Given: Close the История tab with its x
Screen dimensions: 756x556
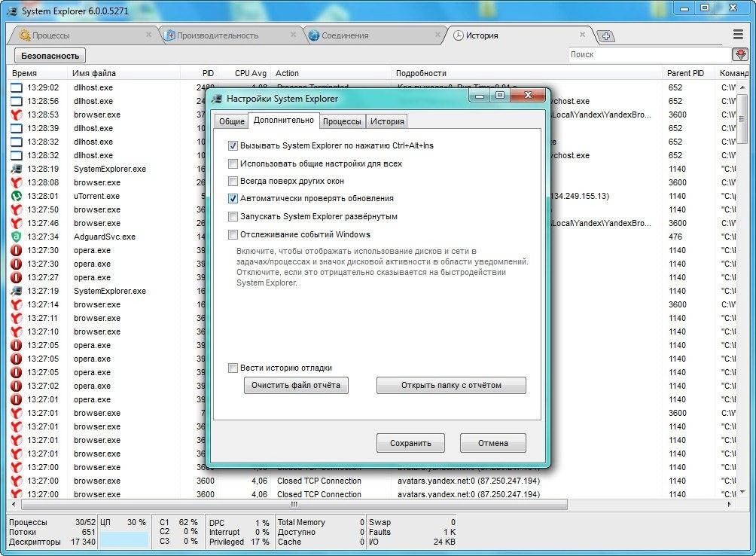Looking at the screenshot, I should tap(582, 35).
